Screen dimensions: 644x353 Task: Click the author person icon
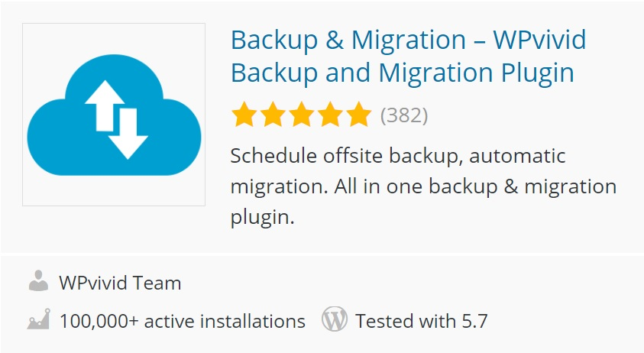point(38,282)
